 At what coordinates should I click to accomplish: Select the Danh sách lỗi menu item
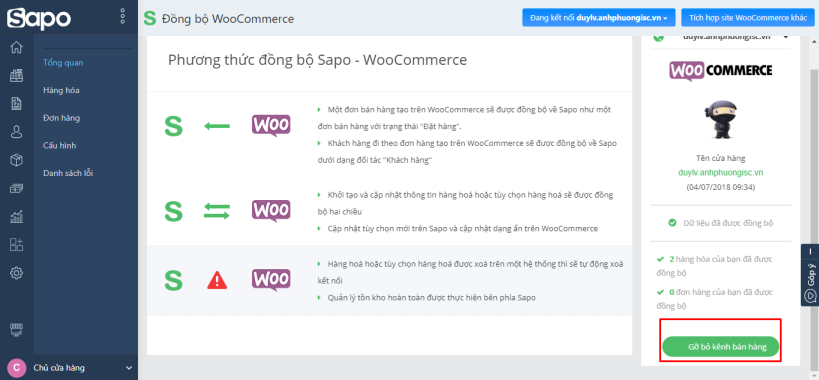pyautogui.click(x=68, y=173)
